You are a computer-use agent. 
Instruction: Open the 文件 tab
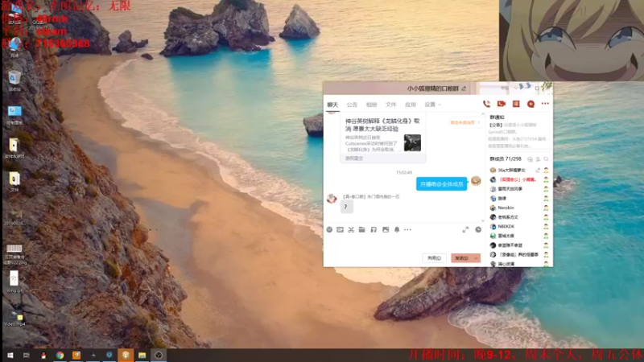[x=390, y=105]
